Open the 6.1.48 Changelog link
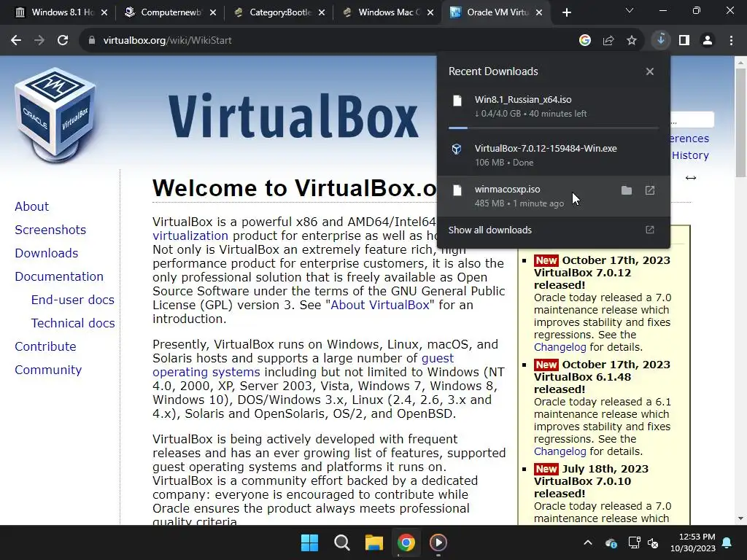747x560 pixels. tap(560, 451)
